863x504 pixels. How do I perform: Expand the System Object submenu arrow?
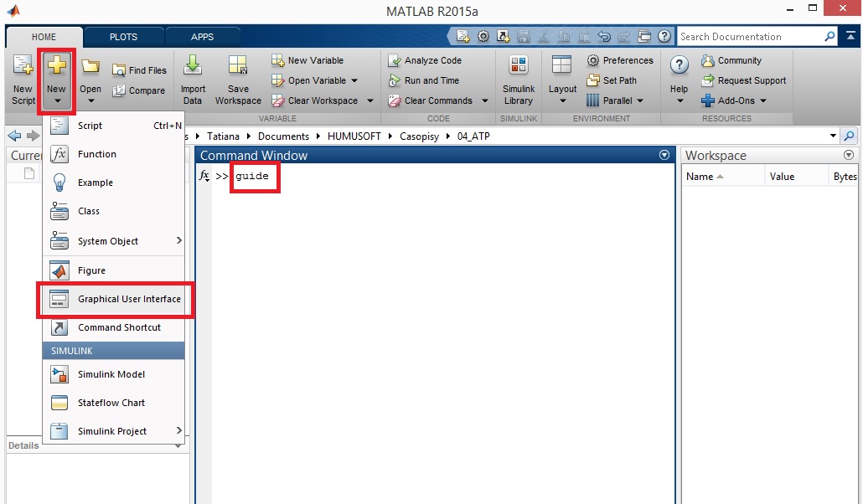[178, 240]
